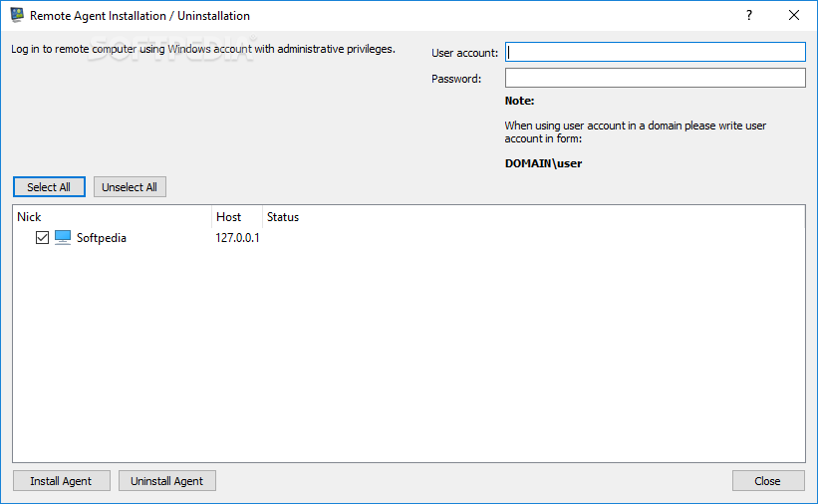The image size is (818, 504).
Task: Start installation with Install Agent
Action: [62, 481]
